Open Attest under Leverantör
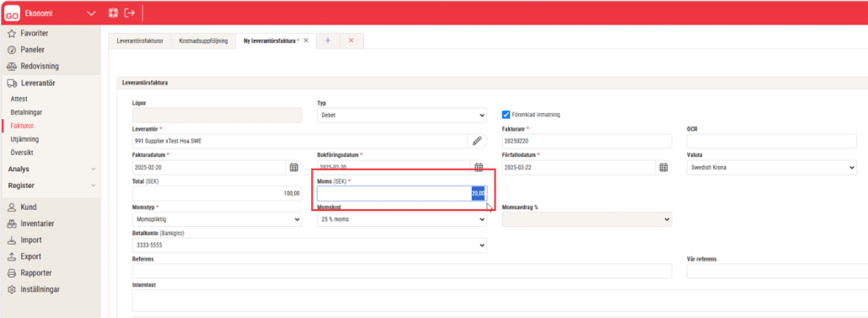The height and width of the screenshot is (318, 868). [19, 99]
